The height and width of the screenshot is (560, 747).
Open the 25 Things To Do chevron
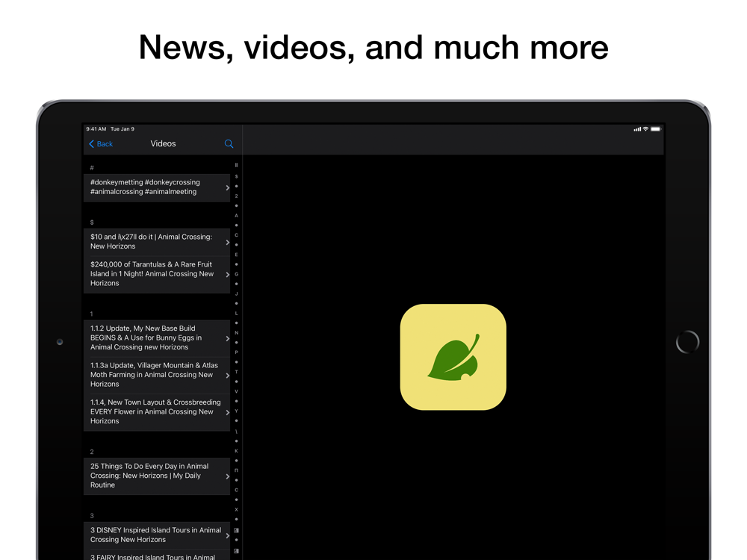point(228,476)
